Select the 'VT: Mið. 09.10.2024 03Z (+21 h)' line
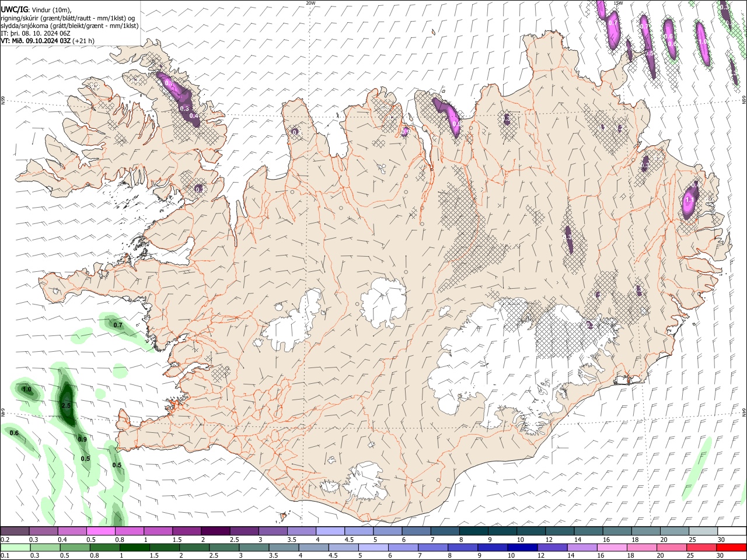Screen dimensions: 747x560 47,41
